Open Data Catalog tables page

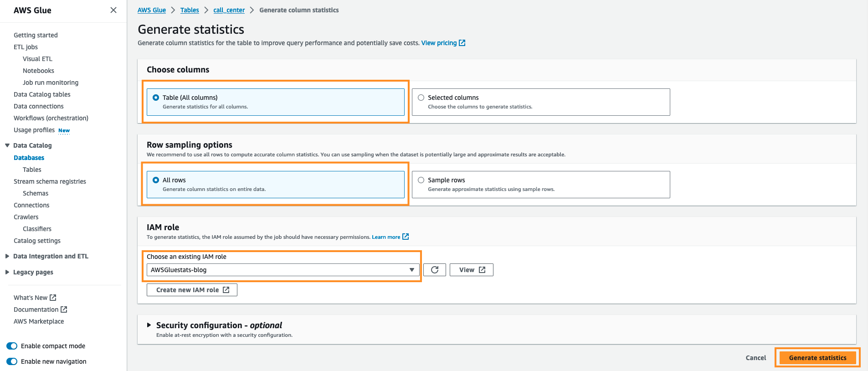(x=42, y=94)
